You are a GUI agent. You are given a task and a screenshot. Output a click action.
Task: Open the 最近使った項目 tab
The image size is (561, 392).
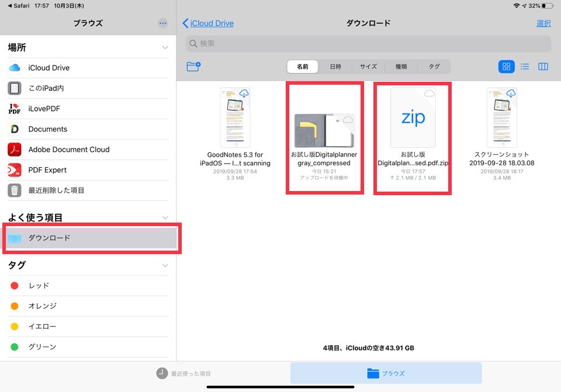(183, 373)
